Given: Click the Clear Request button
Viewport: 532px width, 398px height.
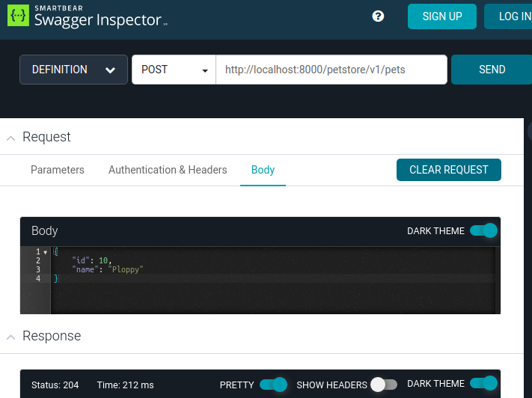Looking at the screenshot, I should pyautogui.click(x=448, y=170).
